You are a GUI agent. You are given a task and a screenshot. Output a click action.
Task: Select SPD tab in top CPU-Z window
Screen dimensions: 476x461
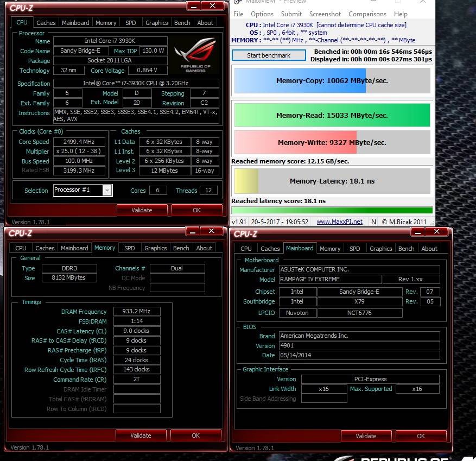tap(131, 23)
